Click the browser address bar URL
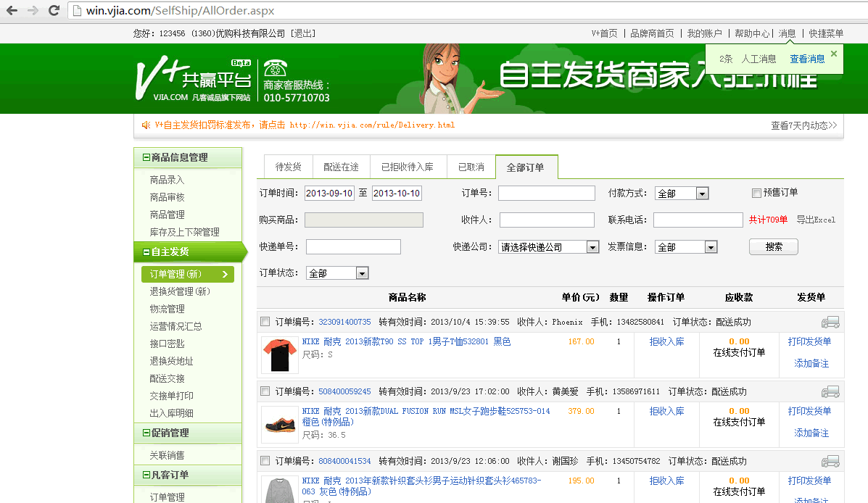This screenshot has height=503, width=868. coord(181,11)
